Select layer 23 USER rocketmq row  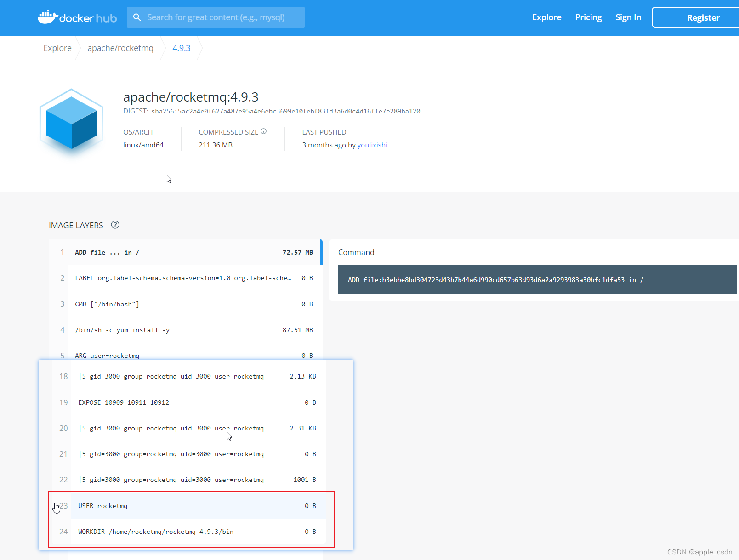click(x=189, y=506)
